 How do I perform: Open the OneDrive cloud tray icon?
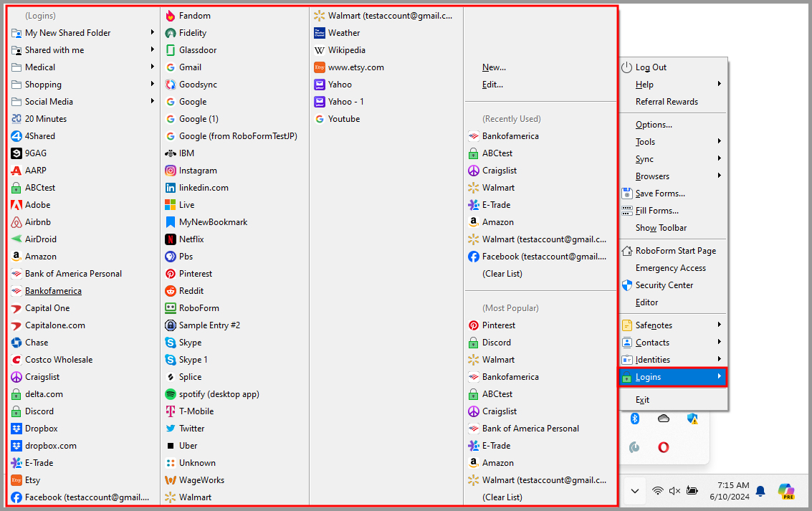tap(664, 419)
